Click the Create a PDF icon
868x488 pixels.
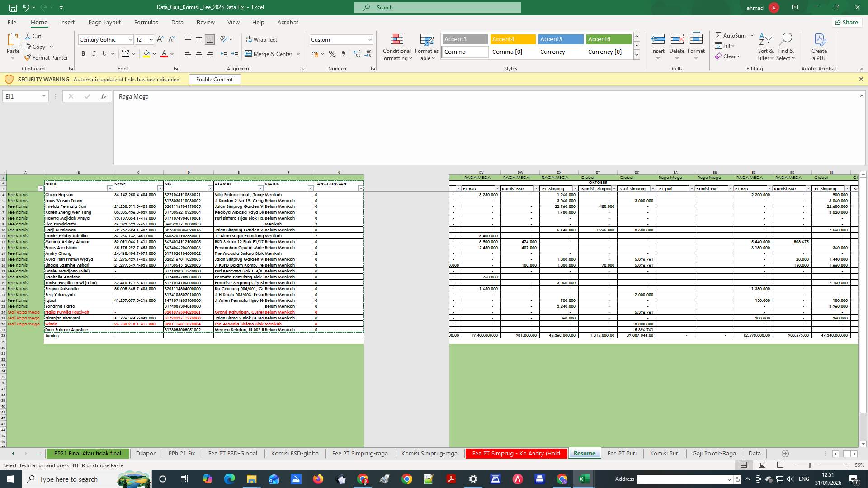coord(819,40)
